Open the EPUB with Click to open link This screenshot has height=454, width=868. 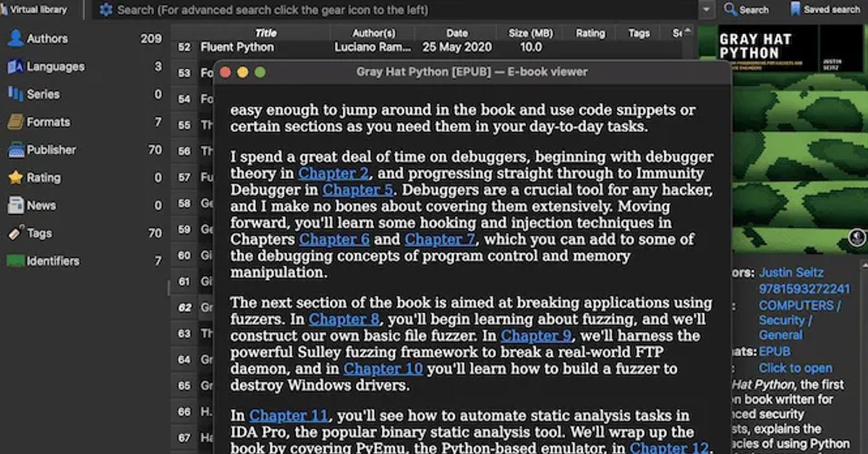tap(795, 368)
